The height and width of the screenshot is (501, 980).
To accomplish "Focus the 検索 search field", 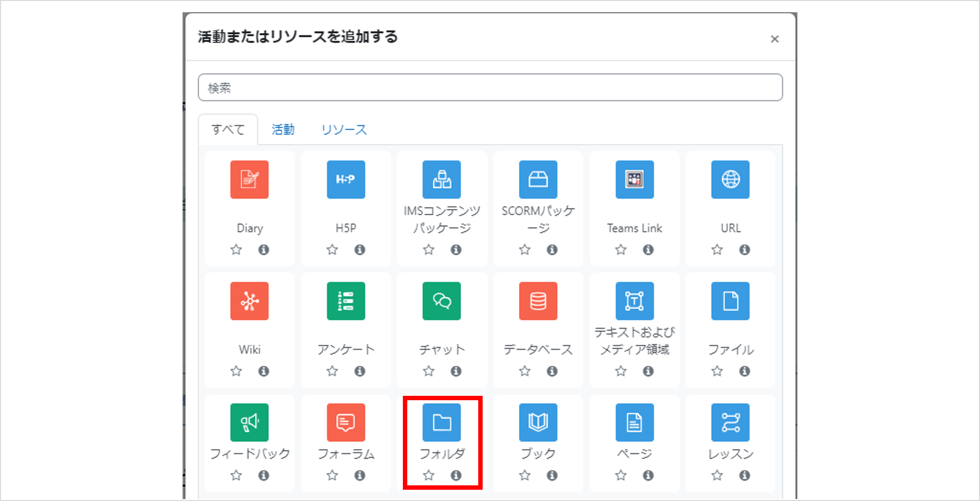I will click(490, 88).
